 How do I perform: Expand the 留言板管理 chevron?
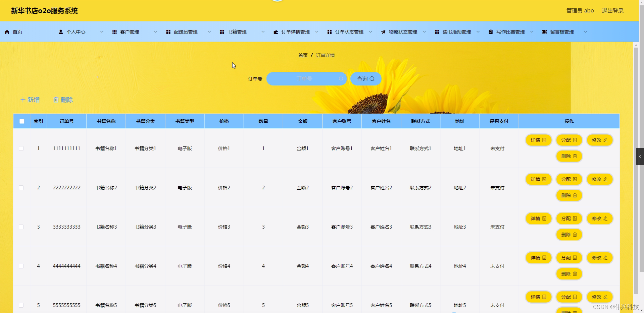click(585, 32)
